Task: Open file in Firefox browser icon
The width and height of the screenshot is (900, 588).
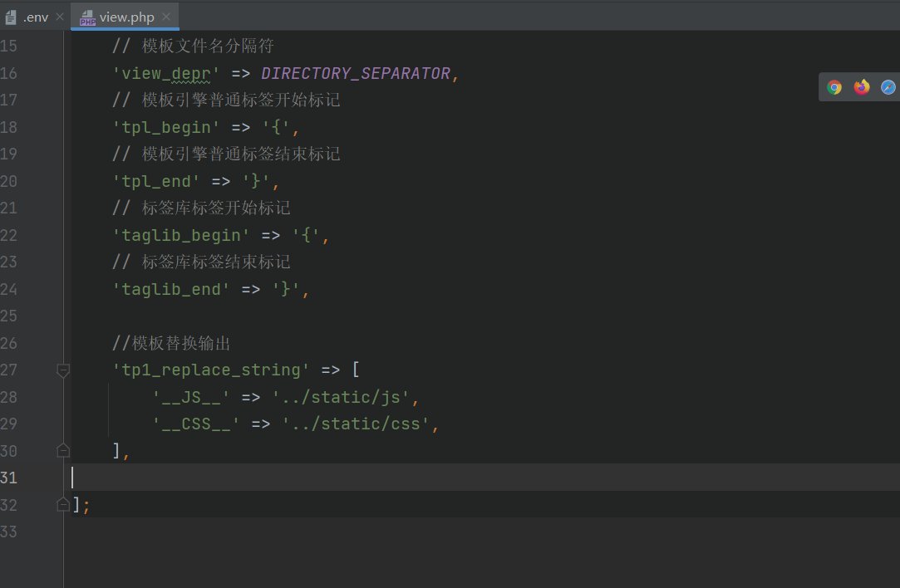Action: point(861,87)
